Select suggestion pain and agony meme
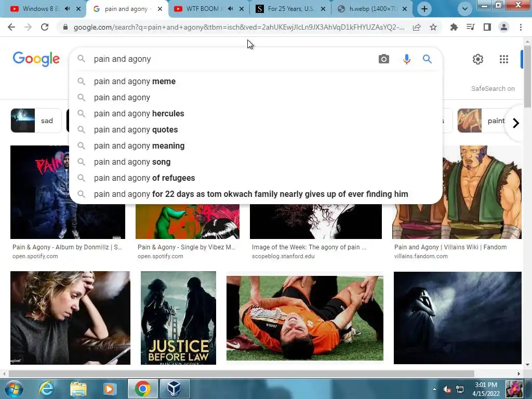532x399 pixels. [256, 82]
